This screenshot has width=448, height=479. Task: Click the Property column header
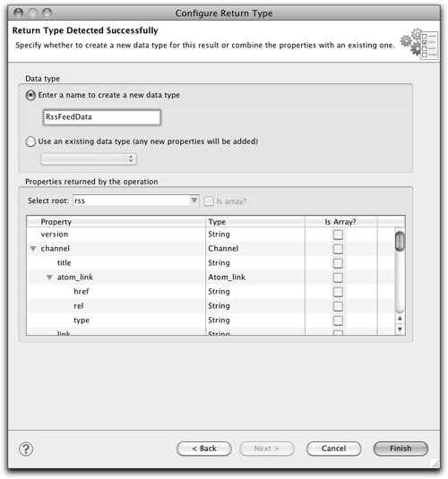116,222
